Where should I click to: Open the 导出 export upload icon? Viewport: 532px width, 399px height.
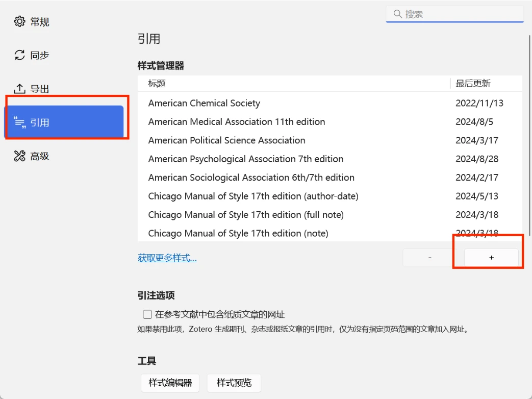(x=20, y=89)
